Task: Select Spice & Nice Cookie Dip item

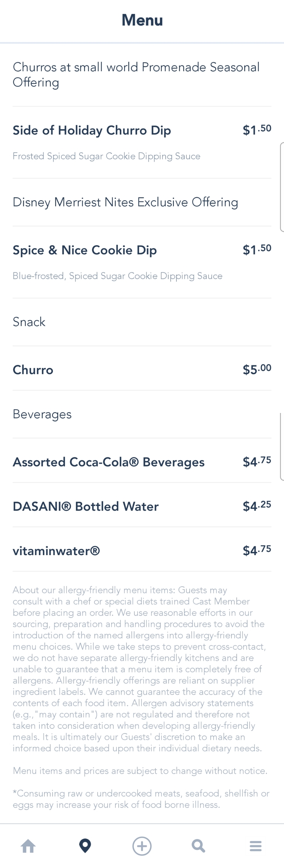Action: click(x=85, y=250)
